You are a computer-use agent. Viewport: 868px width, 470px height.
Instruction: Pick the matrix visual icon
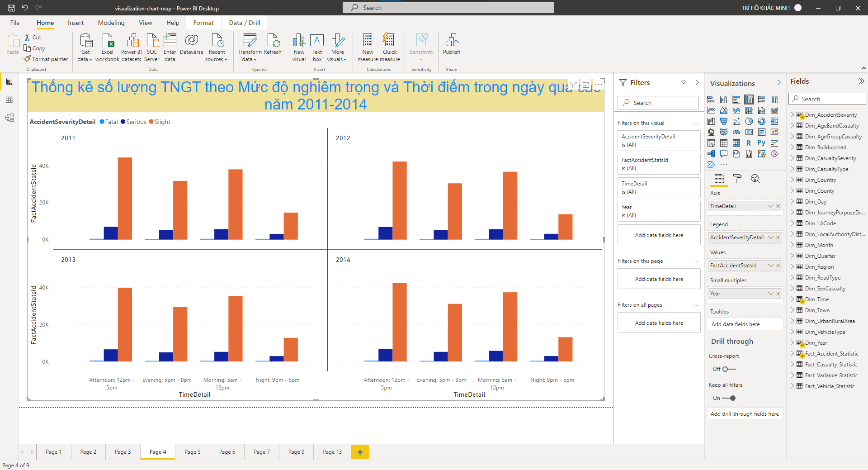736,143
